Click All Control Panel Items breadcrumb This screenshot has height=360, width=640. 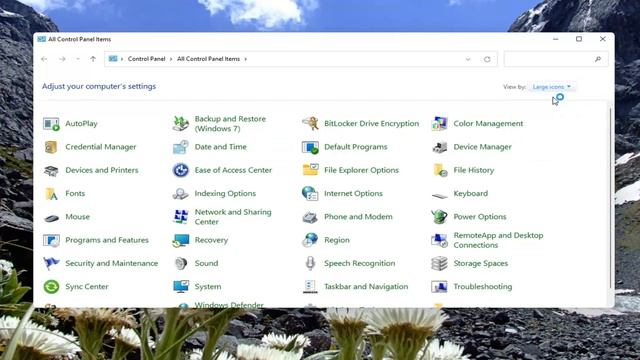[209, 59]
